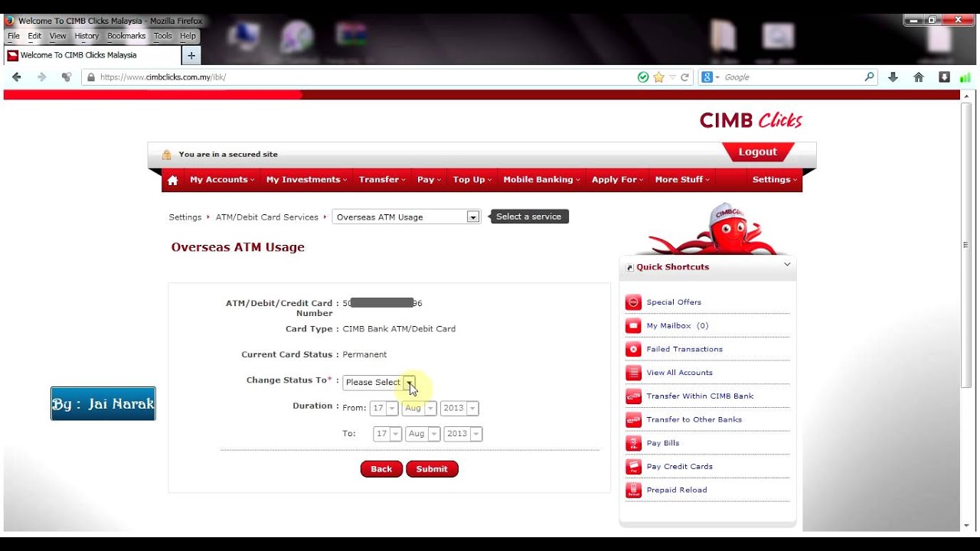Viewport: 980px width, 551px height.
Task: Click the browser back arrow
Action: (x=17, y=77)
